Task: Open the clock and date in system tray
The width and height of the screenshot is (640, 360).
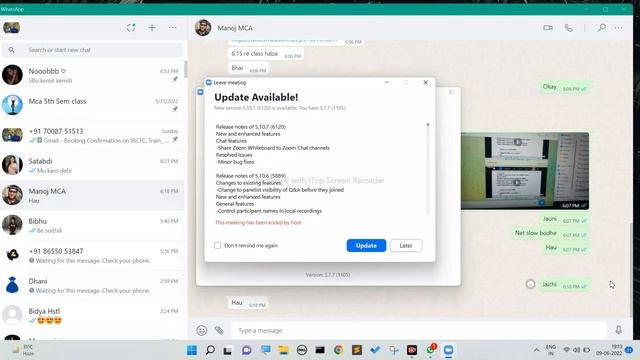Action: tap(609, 350)
